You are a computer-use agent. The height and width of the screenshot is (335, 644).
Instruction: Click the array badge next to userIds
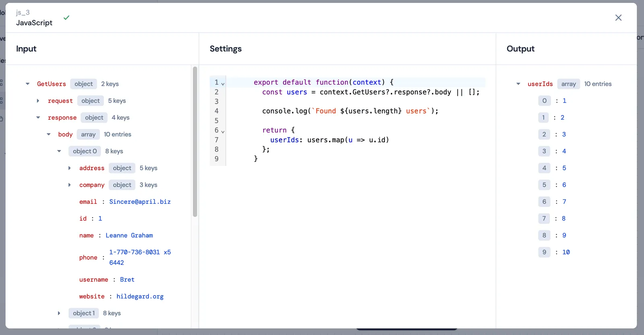coord(568,84)
